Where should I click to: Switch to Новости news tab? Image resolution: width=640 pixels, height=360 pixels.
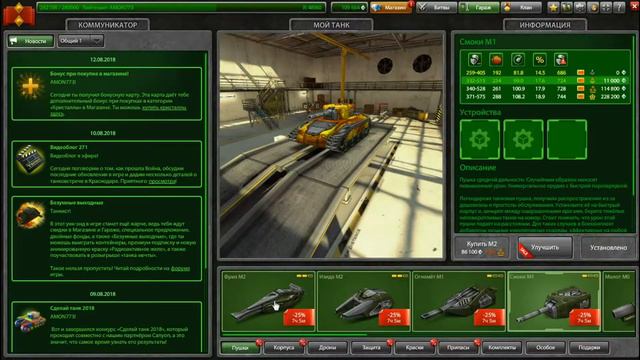(31, 41)
